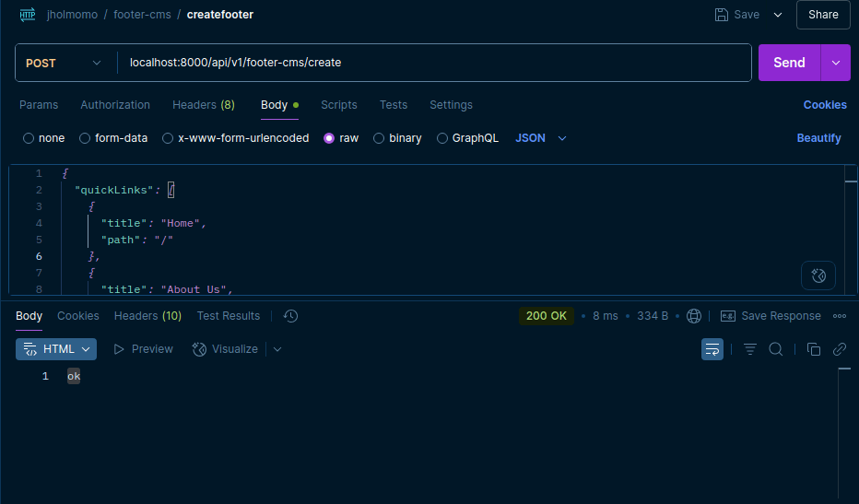Open the POST method dropdown
The height and width of the screenshot is (504, 859).
(x=61, y=63)
